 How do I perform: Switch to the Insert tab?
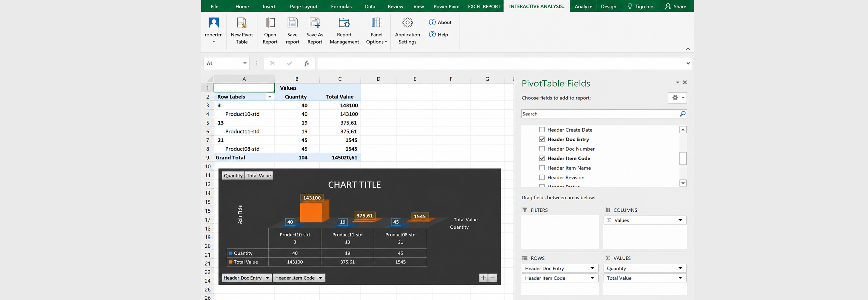[269, 6]
